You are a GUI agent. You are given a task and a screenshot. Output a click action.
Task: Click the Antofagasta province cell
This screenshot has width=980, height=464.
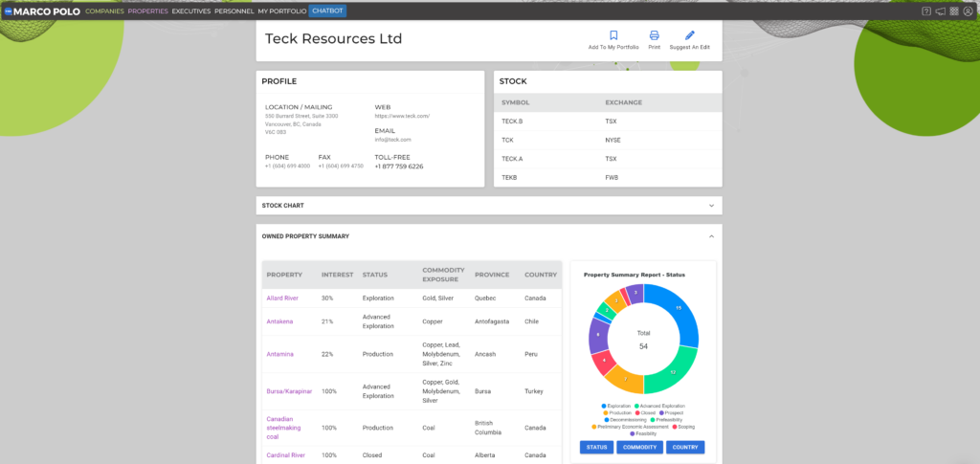[x=492, y=321]
